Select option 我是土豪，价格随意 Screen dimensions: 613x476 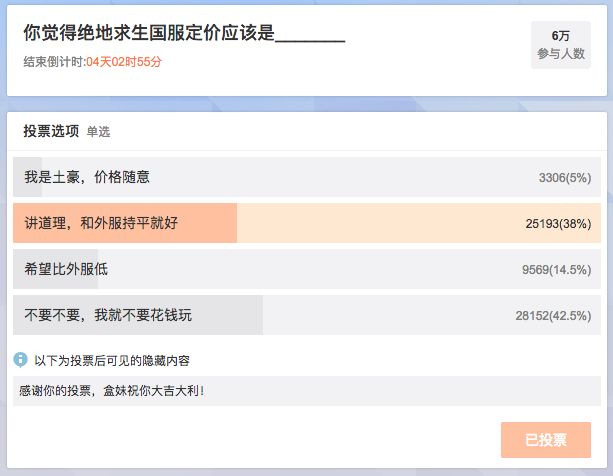click(x=307, y=177)
